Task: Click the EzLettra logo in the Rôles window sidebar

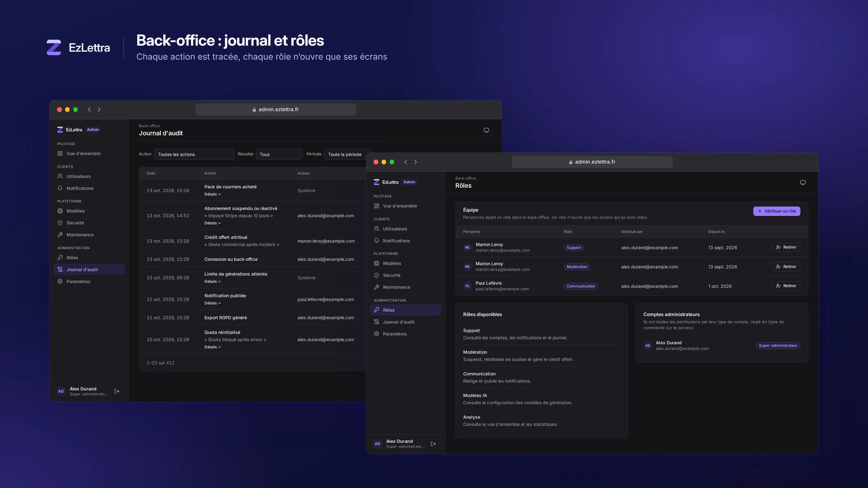Action: [386, 182]
